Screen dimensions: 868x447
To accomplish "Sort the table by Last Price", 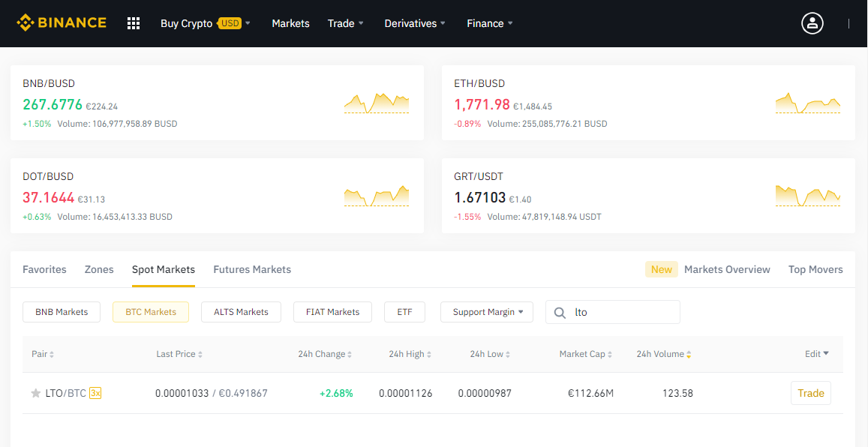I will tap(179, 354).
